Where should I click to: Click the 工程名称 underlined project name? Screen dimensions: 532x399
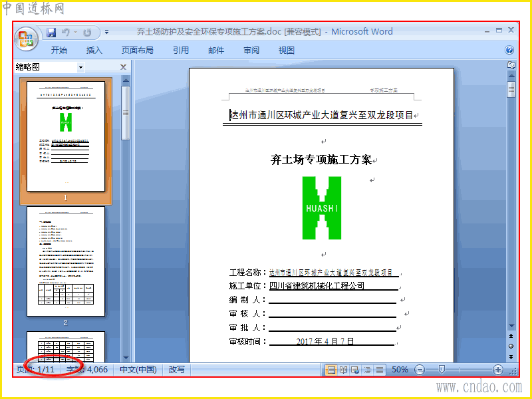click(x=331, y=273)
